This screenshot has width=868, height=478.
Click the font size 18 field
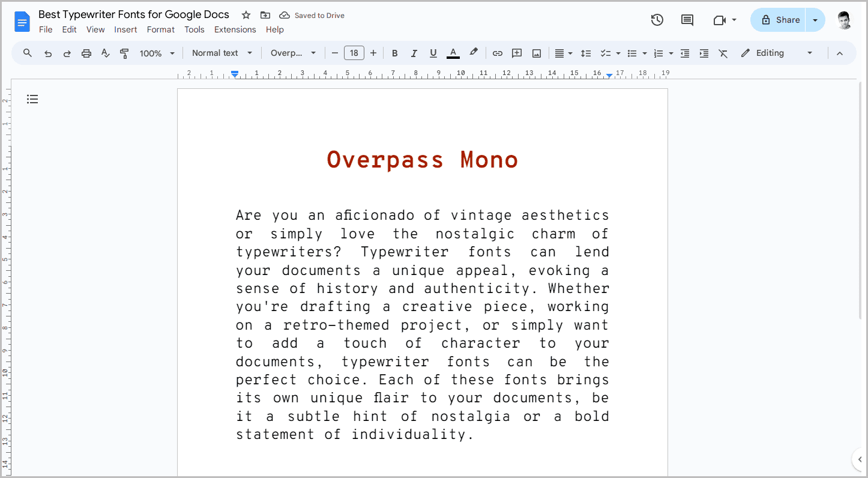(354, 53)
